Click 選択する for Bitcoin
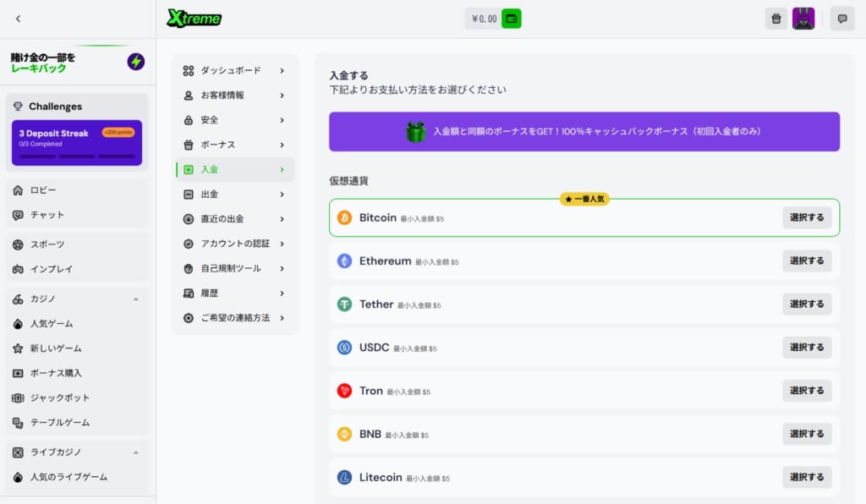The height and width of the screenshot is (504, 866). pyautogui.click(x=807, y=217)
